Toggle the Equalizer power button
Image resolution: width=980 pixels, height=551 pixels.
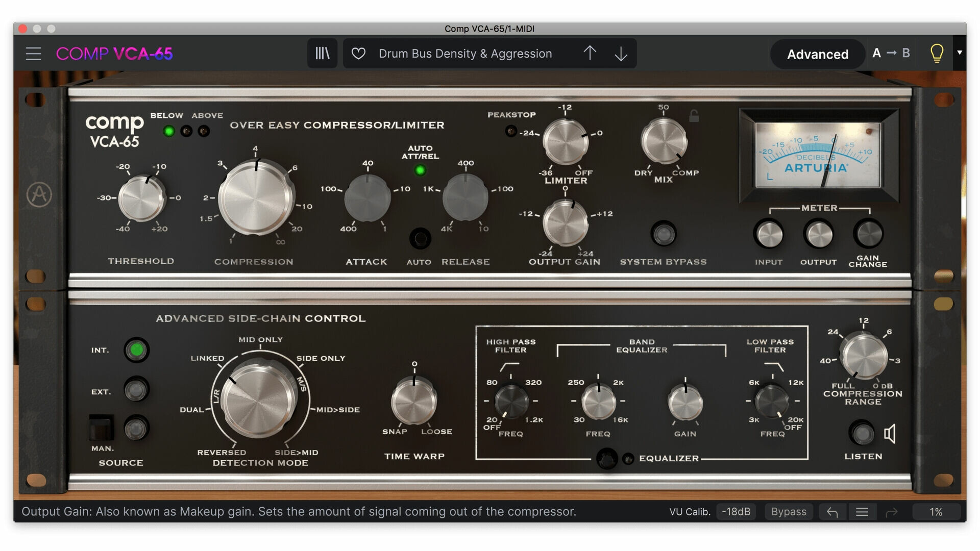coord(607,459)
